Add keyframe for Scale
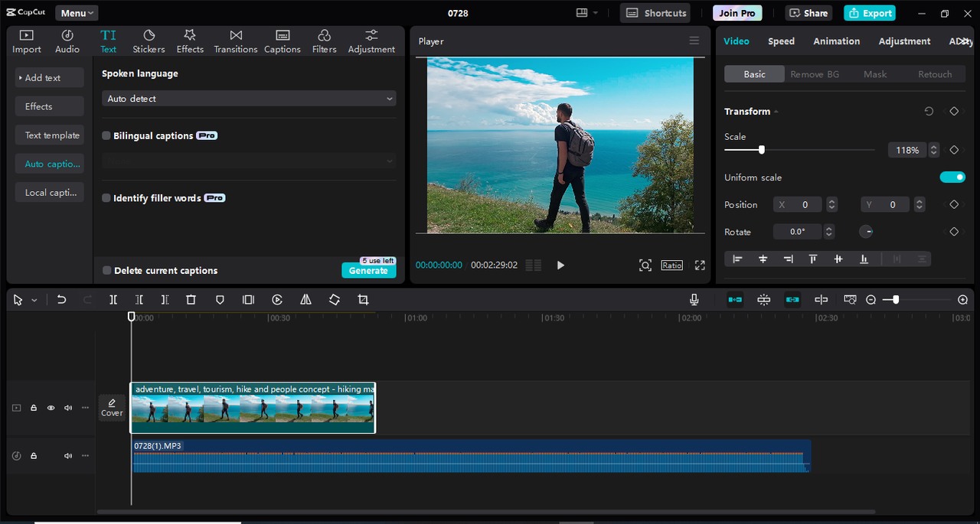This screenshot has height=524, width=980. (x=954, y=150)
